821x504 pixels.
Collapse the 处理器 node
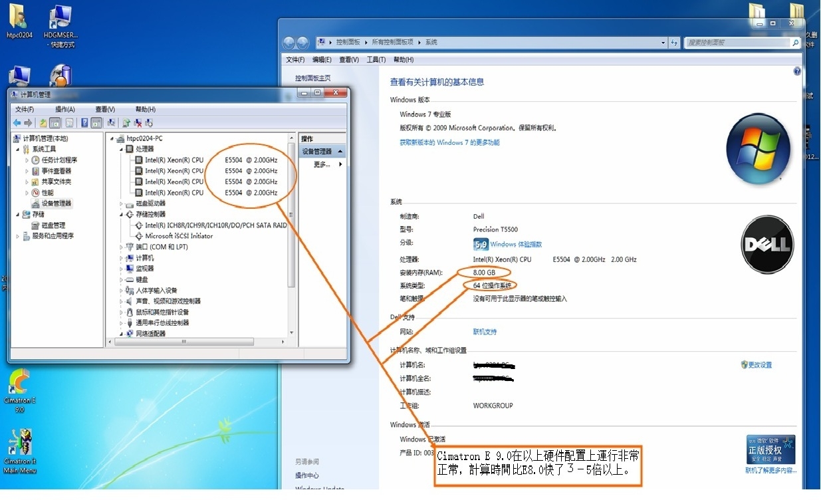point(122,150)
